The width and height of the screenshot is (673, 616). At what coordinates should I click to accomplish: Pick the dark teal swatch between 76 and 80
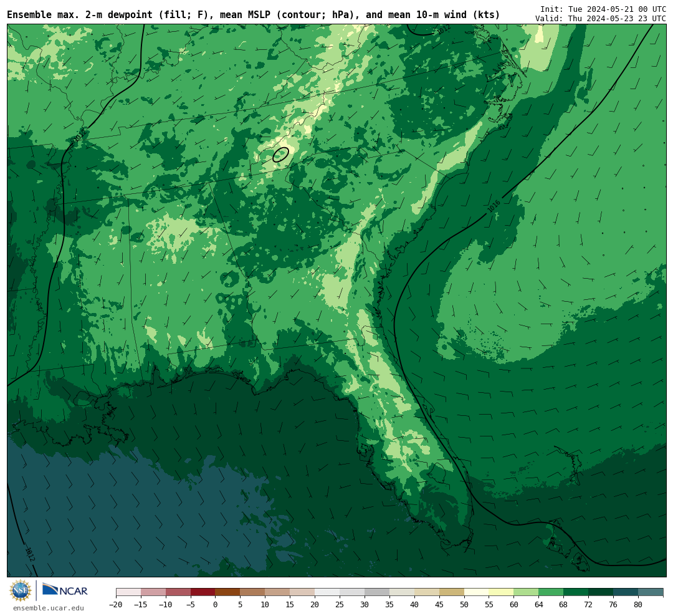coord(626,592)
